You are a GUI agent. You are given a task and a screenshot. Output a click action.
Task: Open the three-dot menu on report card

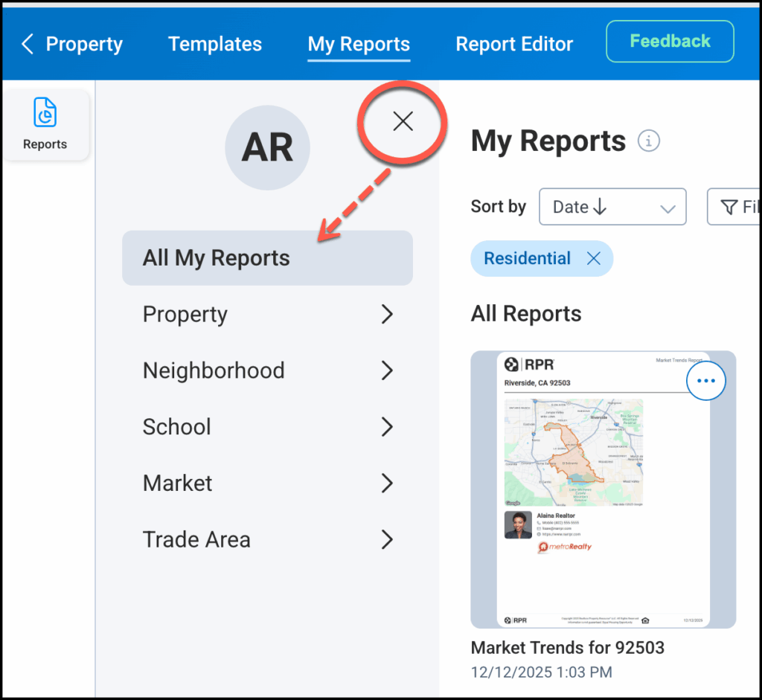pos(705,381)
